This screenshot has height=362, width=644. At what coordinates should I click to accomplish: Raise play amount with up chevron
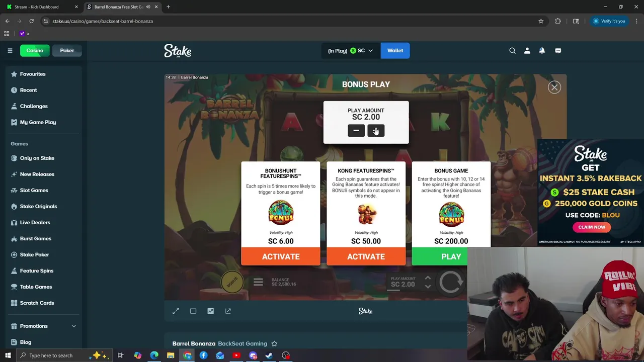(428, 278)
